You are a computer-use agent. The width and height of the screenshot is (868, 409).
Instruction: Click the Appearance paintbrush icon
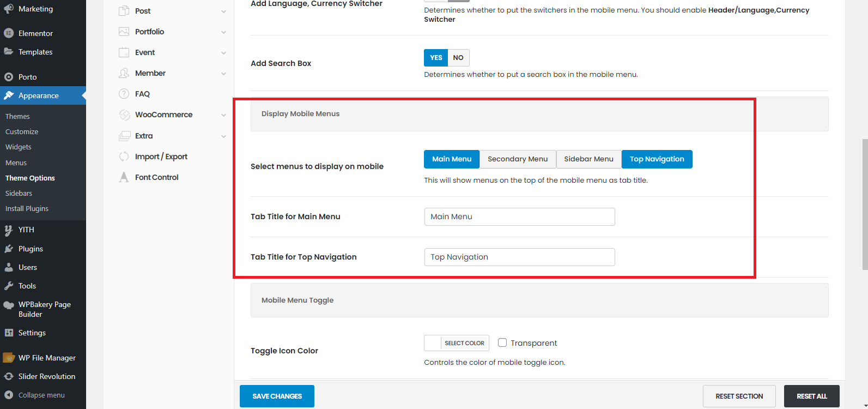[9, 95]
